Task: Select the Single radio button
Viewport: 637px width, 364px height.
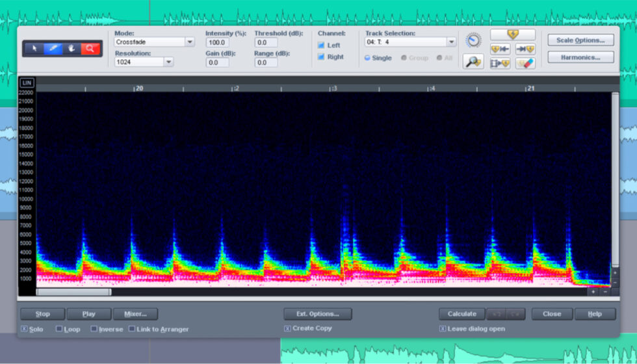Action: [367, 58]
